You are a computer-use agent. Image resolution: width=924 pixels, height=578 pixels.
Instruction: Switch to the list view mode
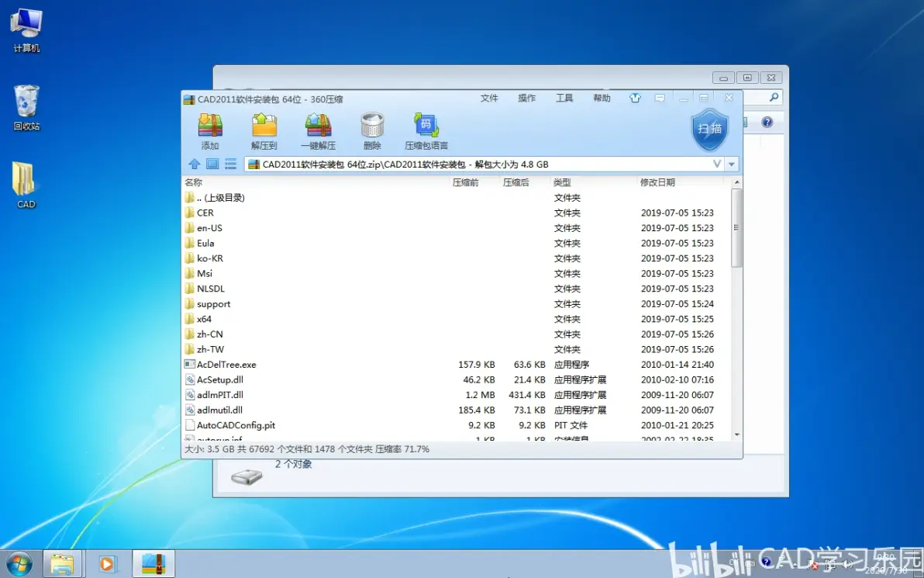click(231, 164)
